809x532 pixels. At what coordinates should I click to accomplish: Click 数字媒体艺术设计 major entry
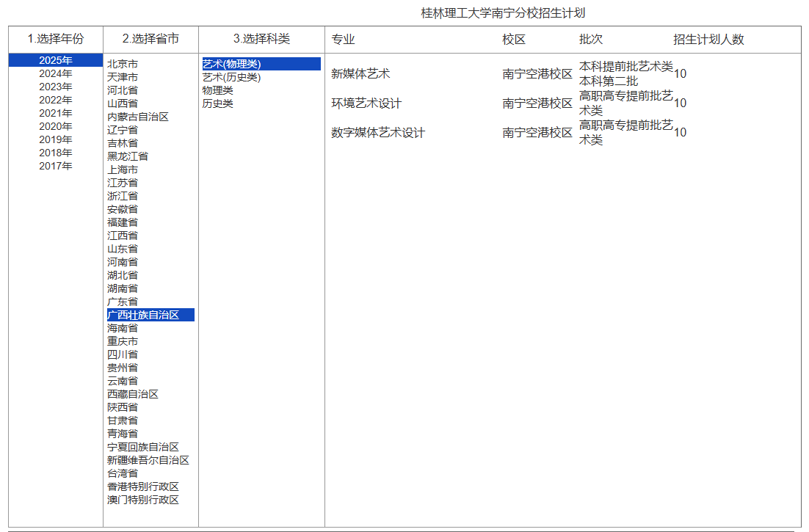coord(378,132)
